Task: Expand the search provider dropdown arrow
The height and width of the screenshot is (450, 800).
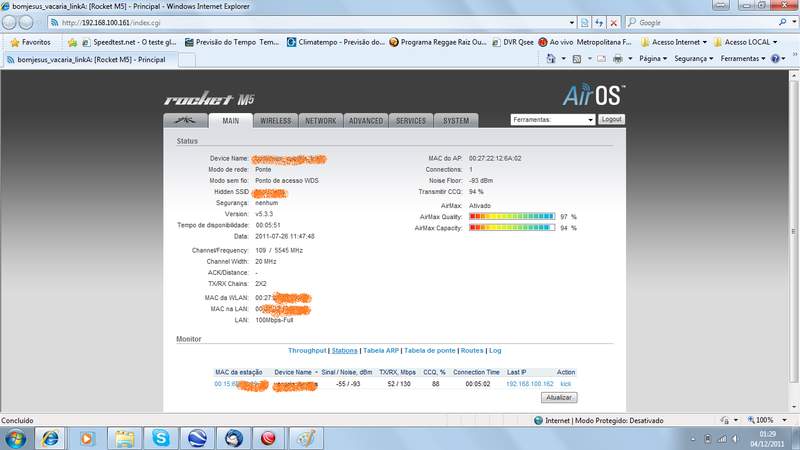Action: [794, 22]
